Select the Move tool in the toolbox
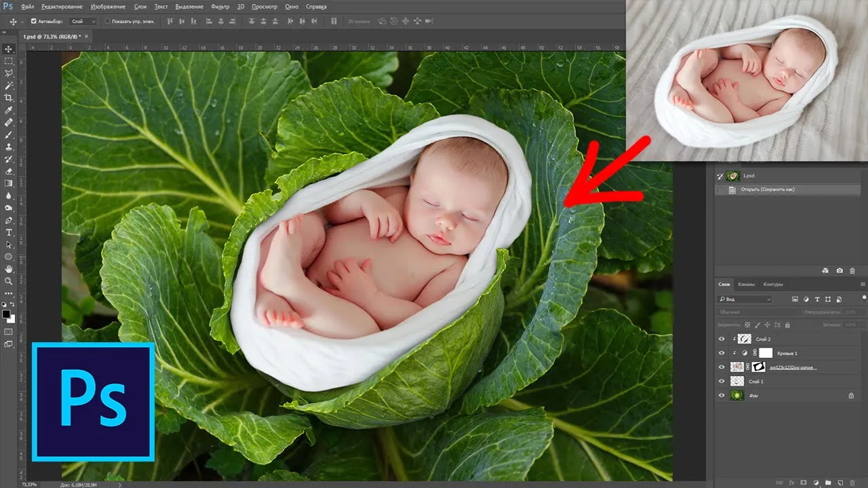 pyautogui.click(x=9, y=49)
